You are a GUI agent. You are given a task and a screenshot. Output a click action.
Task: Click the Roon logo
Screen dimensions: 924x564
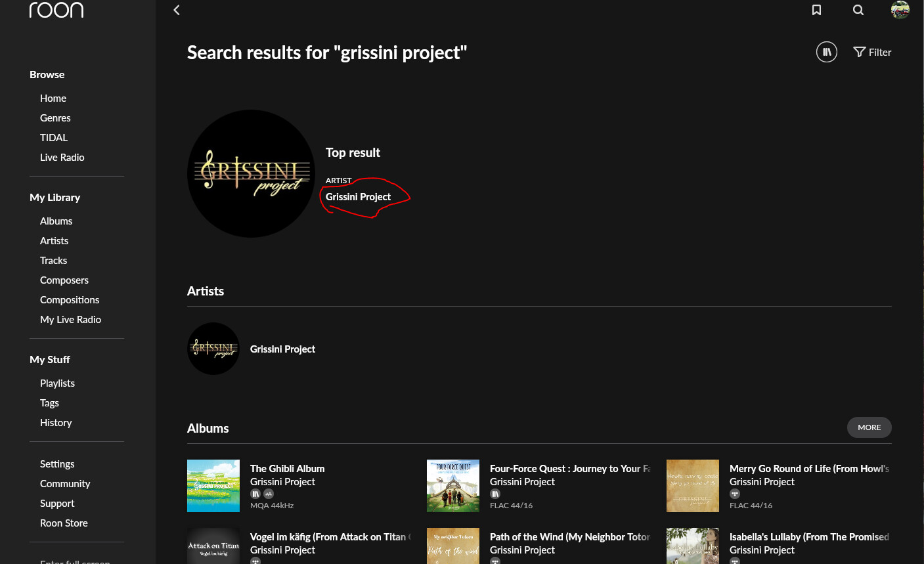click(x=56, y=10)
